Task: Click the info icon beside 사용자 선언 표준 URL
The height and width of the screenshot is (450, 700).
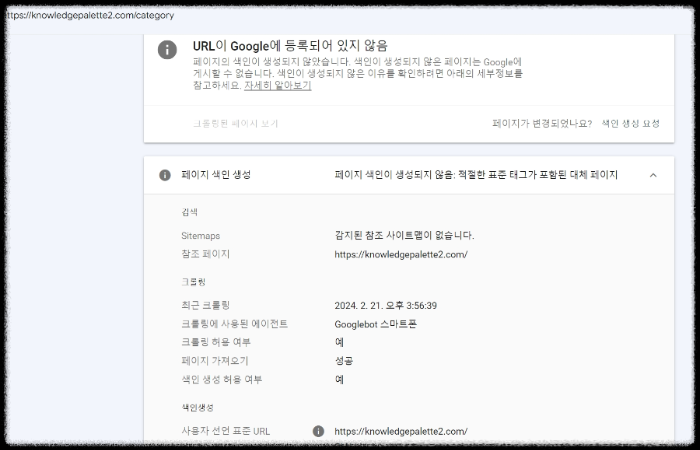Action: point(318,431)
